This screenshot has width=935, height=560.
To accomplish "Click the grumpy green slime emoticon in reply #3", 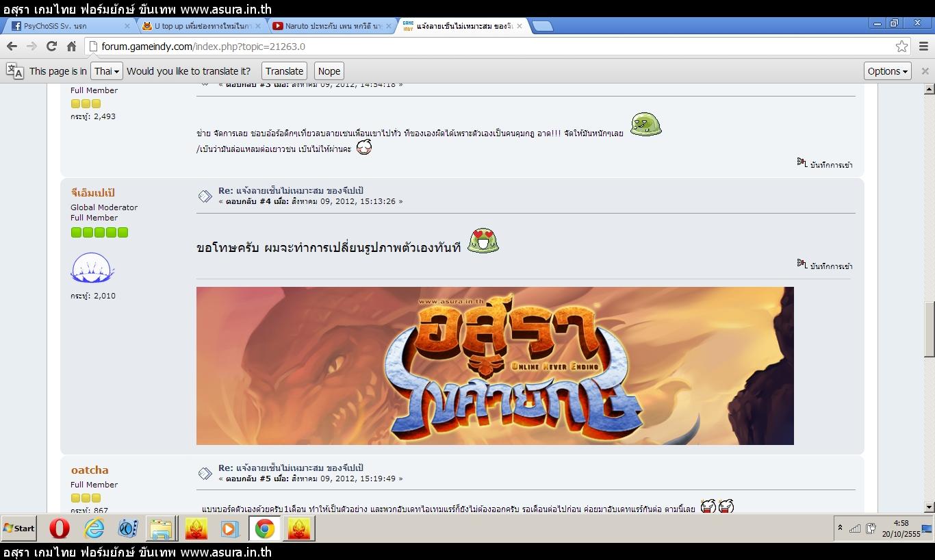I will click(645, 125).
